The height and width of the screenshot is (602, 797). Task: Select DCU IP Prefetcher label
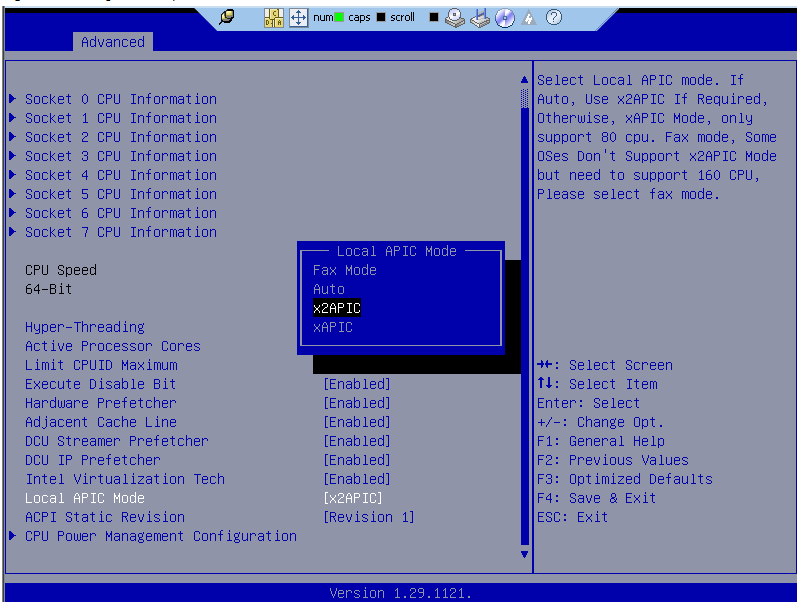[93, 460]
